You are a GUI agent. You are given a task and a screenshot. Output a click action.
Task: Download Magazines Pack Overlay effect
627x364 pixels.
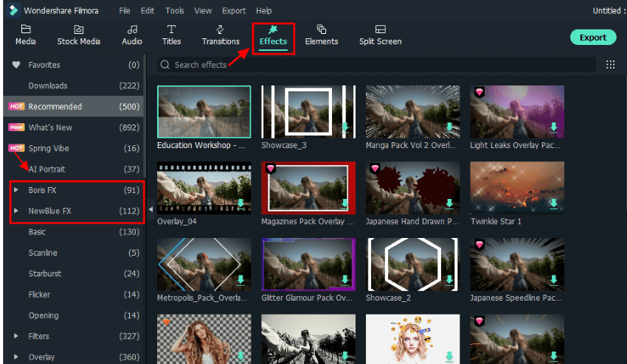point(345,204)
